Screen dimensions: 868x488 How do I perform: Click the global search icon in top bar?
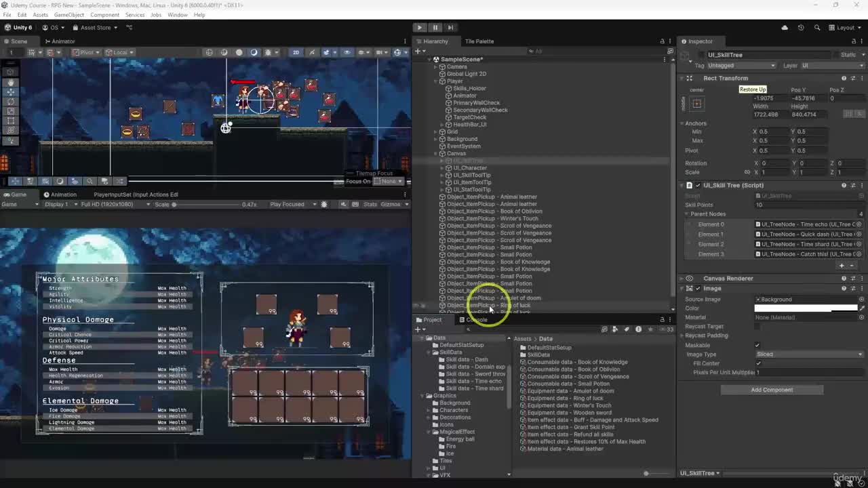click(817, 28)
